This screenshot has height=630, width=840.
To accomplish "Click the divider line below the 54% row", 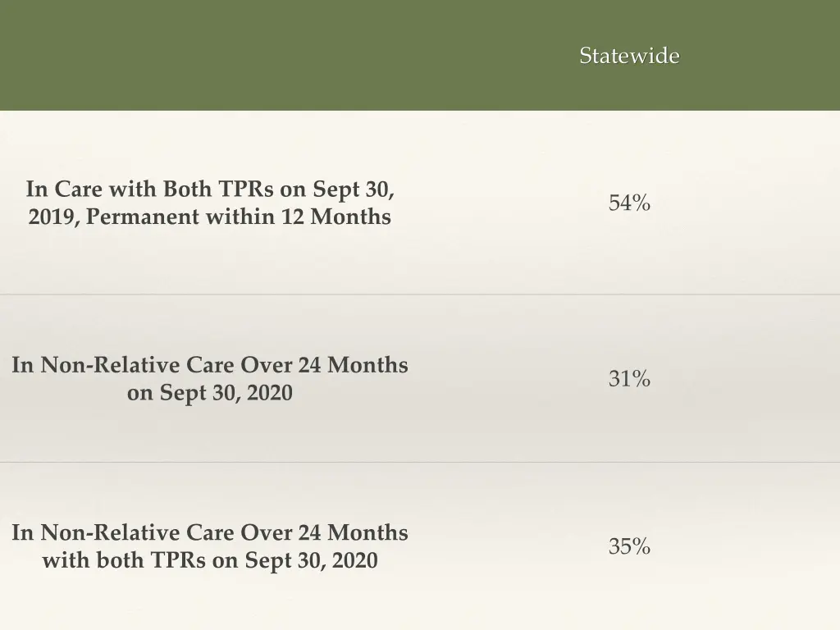I will click(x=420, y=294).
